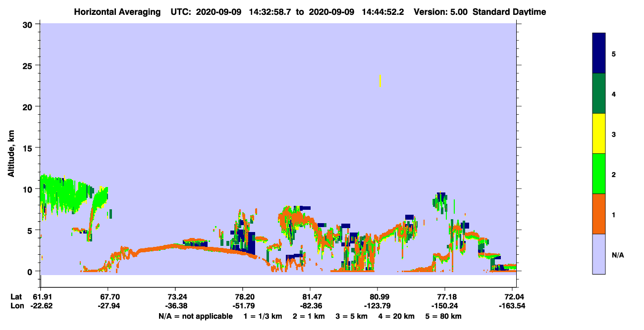The image size is (644, 330).
Task: Click the yellow color bar segment 3
Action: point(599,134)
